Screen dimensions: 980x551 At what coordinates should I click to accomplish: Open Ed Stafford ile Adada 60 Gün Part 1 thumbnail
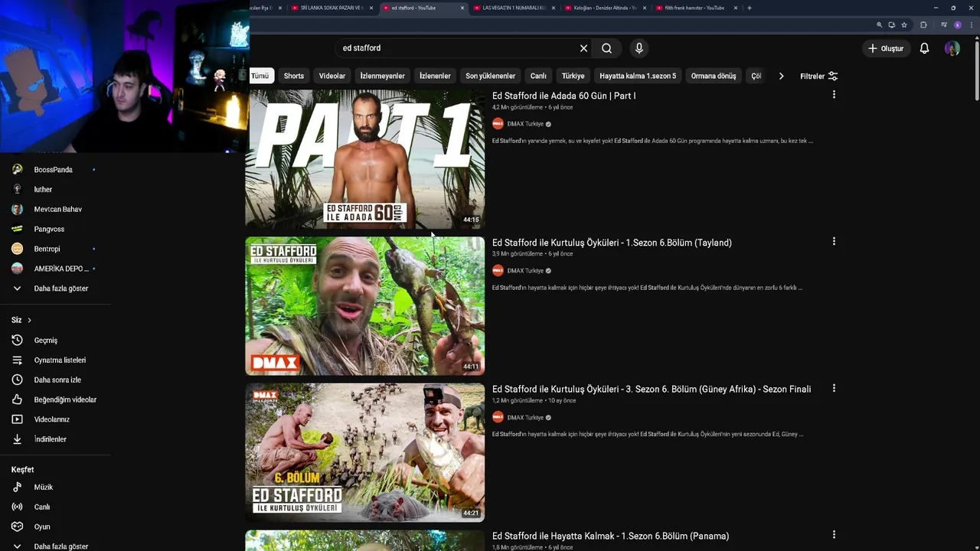tap(365, 159)
